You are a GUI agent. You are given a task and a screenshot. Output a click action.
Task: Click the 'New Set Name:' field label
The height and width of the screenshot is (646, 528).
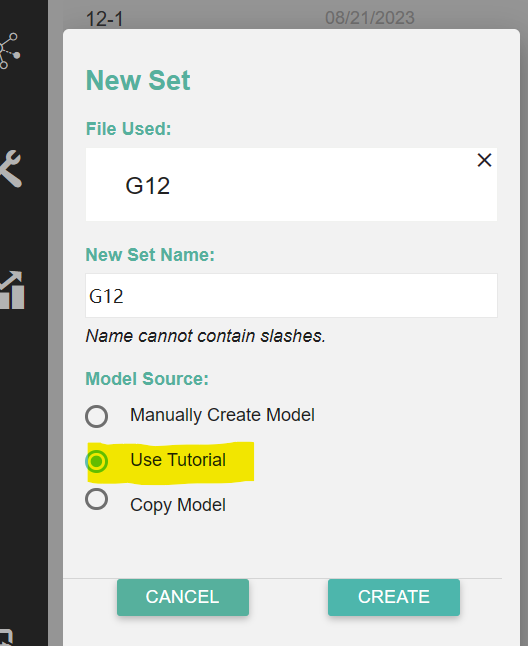coord(150,255)
